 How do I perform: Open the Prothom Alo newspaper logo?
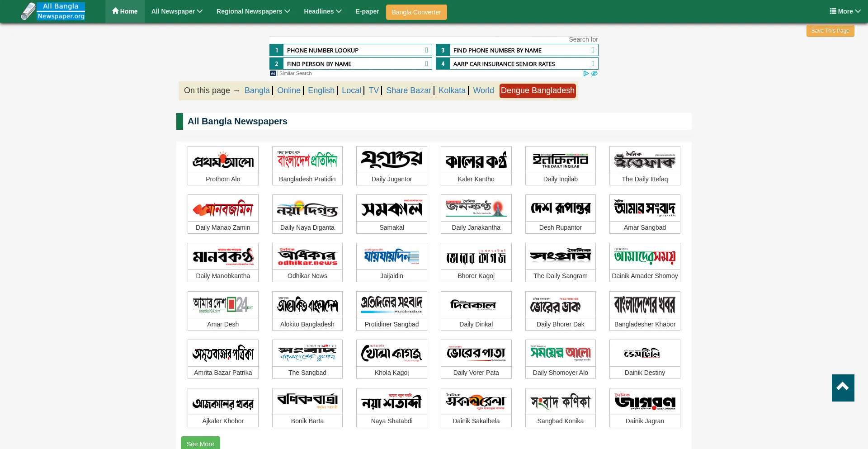tap(223, 160)
